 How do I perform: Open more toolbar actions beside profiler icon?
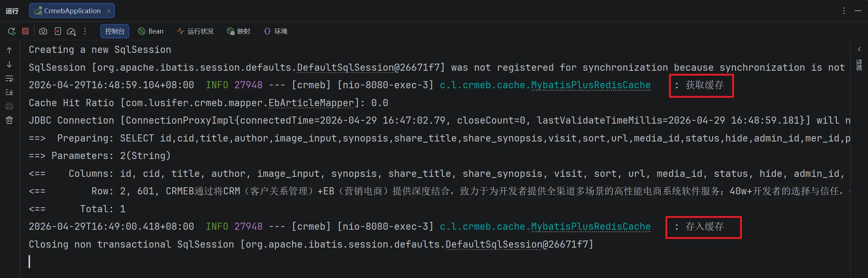pos(85,31)
